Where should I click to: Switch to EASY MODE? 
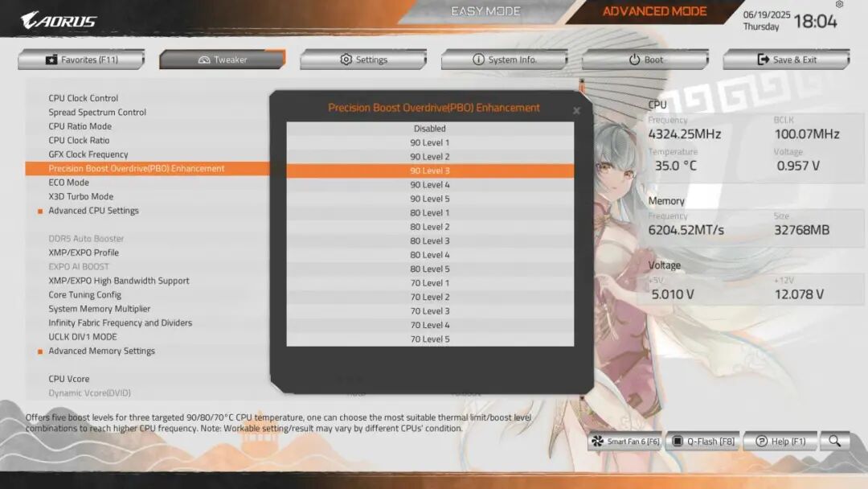pyautogui.click(x=485, y=10)
